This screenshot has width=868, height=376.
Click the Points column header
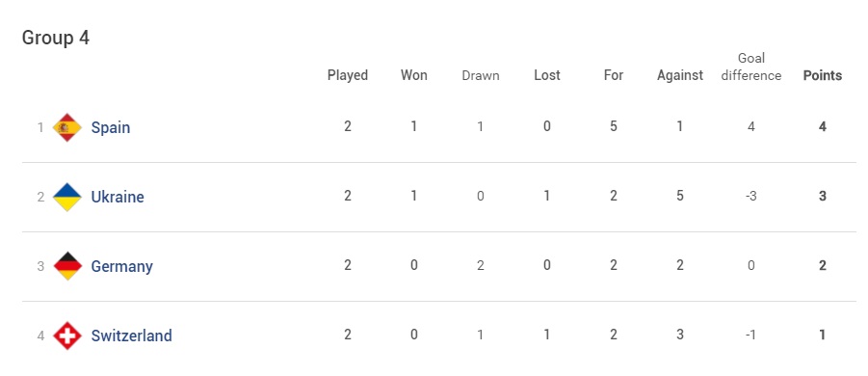coord(822,75)
